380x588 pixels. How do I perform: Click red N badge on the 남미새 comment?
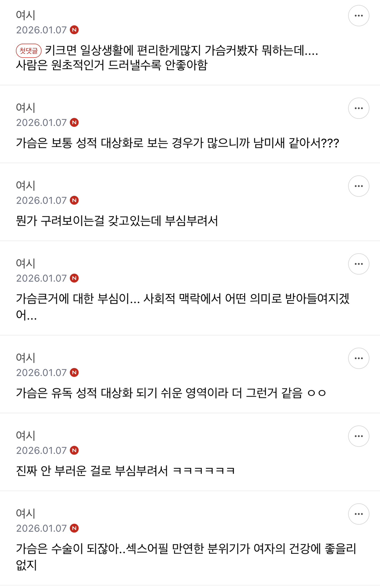tap(74, 123)
